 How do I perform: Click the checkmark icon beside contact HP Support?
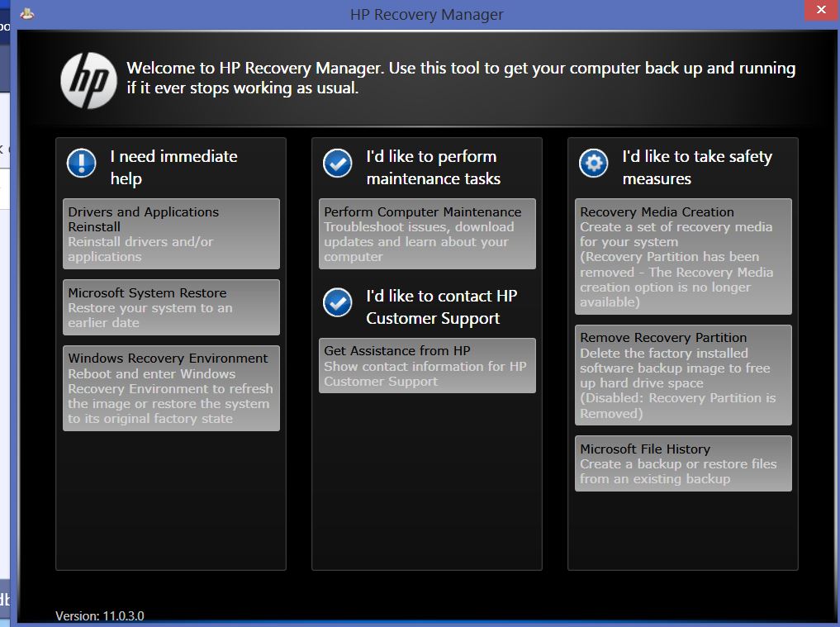click(338, 302)
